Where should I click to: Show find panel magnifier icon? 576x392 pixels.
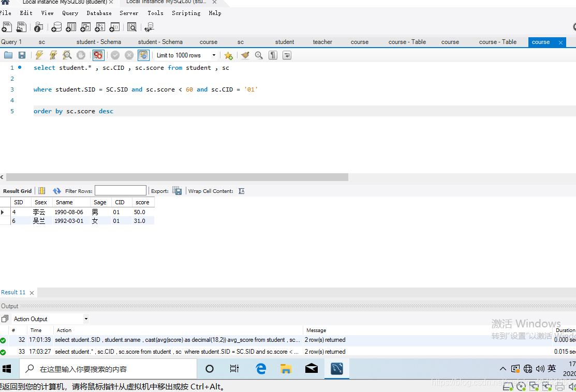coord(259,55)
